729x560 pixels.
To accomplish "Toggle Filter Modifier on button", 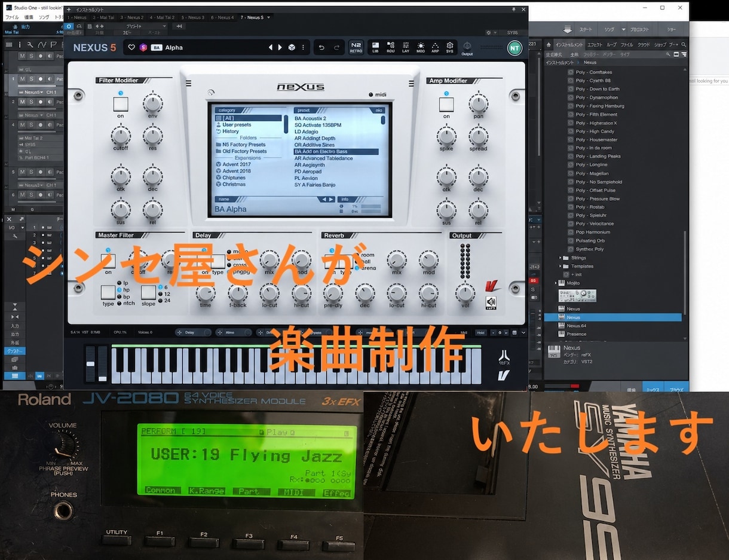I will click(x=121, y=104).
